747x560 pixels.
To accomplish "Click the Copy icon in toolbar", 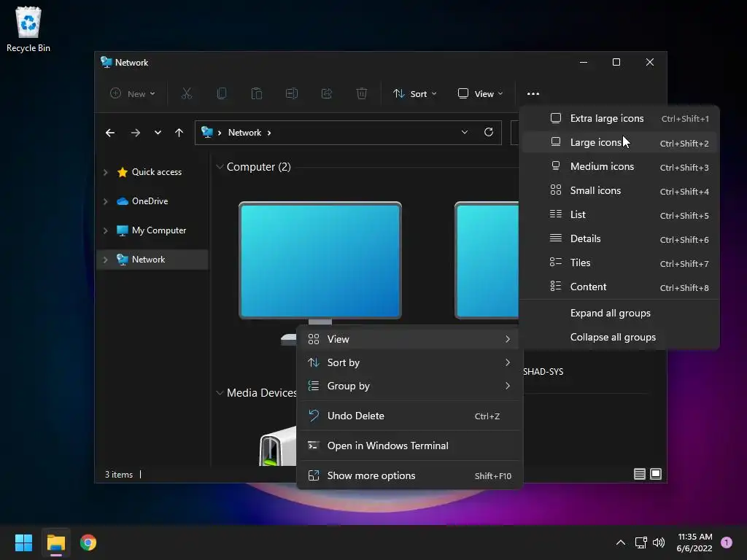I will point(222,93).
